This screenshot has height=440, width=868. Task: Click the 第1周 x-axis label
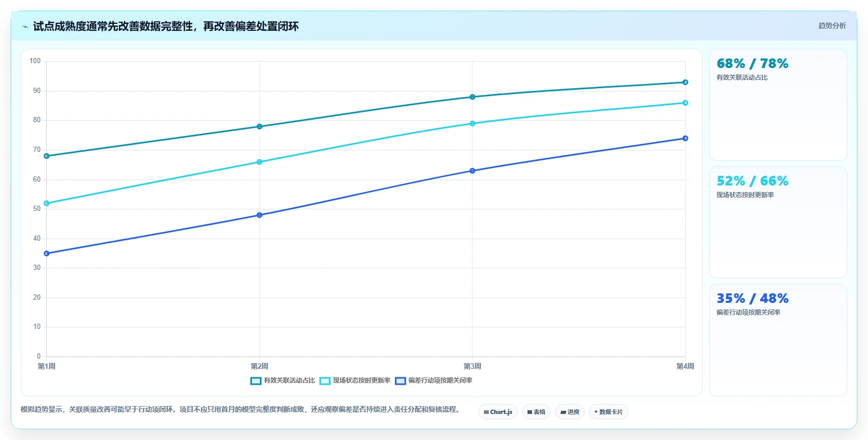point(47,366)
